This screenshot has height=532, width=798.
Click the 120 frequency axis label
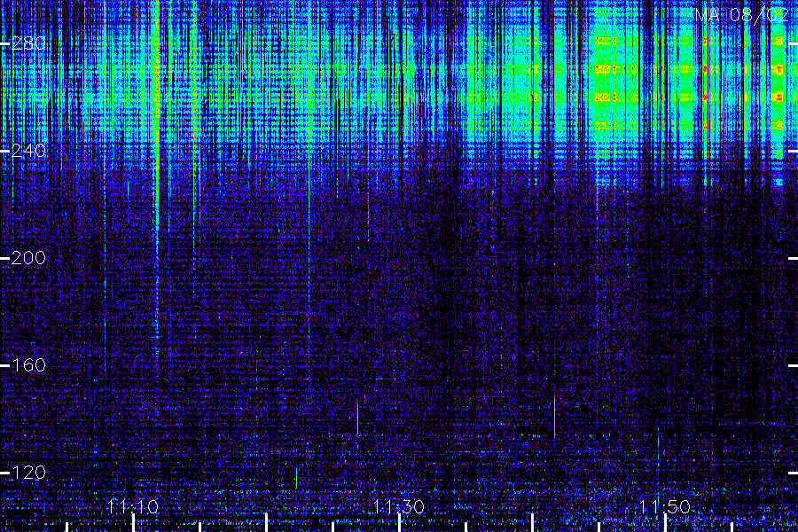click(x=28, y=473)
